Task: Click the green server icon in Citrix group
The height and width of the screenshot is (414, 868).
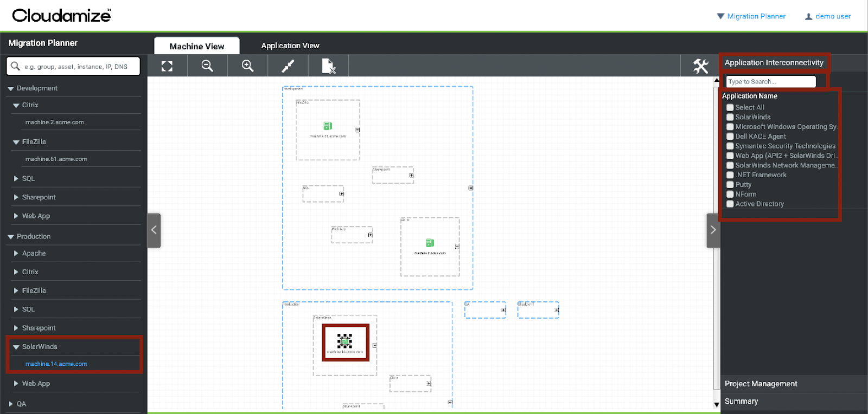Action: (430, 243)
